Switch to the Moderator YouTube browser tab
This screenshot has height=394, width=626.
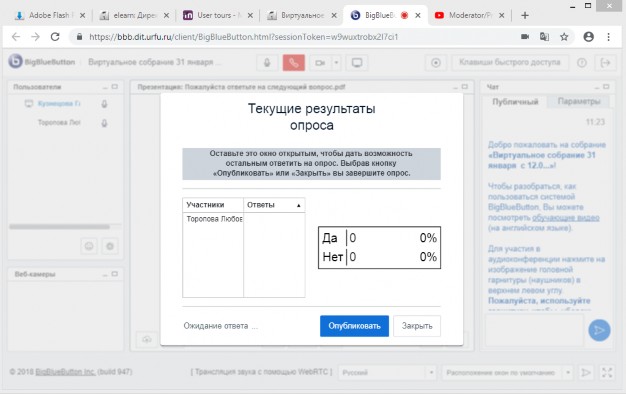click(470, 15)
